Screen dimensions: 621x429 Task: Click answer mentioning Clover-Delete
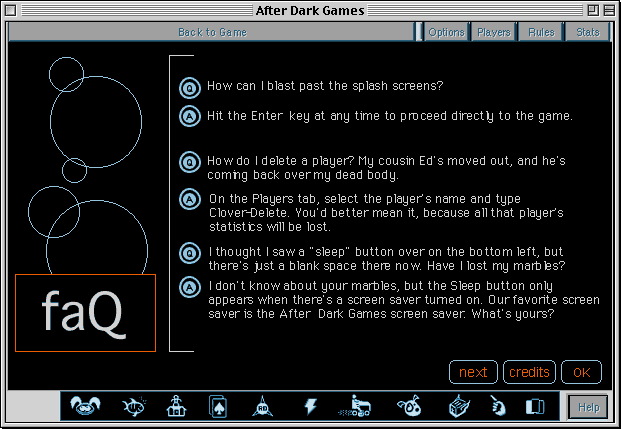coord(386,213)
